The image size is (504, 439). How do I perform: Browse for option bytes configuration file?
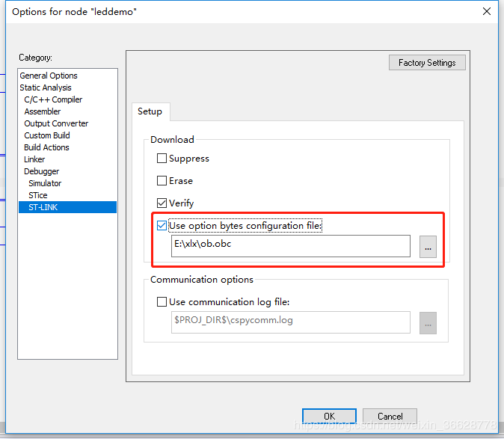click(x=428, y=247)
